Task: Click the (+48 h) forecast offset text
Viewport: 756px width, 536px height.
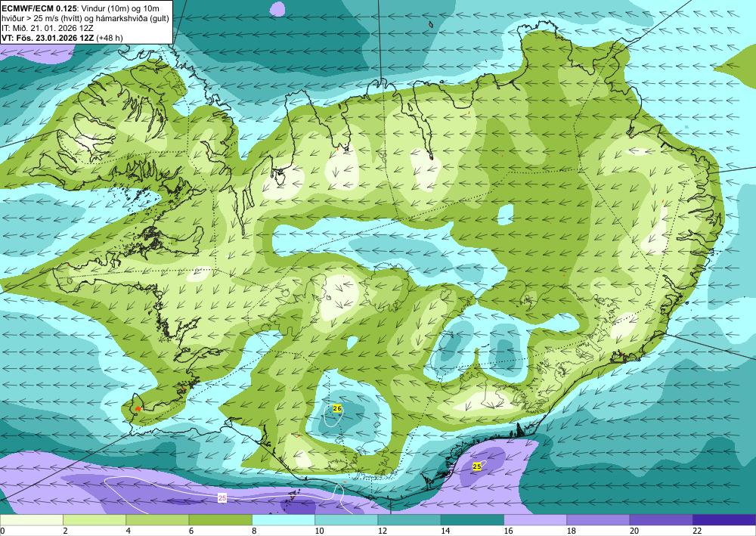Action: pos(110,38)
